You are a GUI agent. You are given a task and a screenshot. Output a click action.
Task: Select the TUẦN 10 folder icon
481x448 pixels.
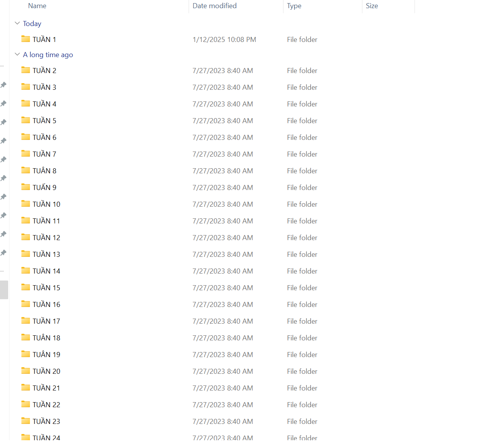click(x=26, y=204)
